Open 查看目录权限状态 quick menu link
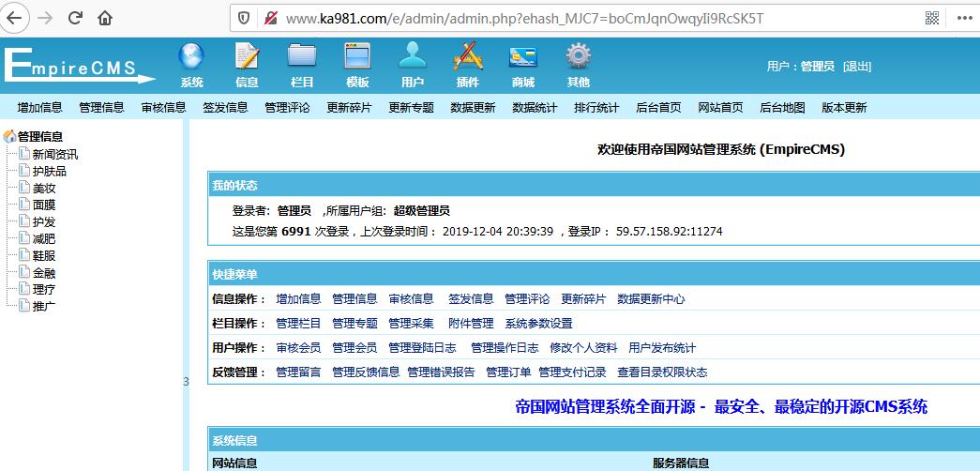 (662, 372)
